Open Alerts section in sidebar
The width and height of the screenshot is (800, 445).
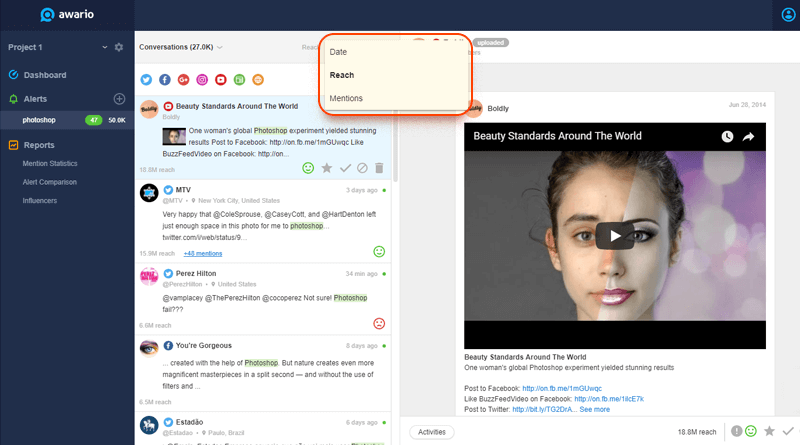click(x=35, y=99)
